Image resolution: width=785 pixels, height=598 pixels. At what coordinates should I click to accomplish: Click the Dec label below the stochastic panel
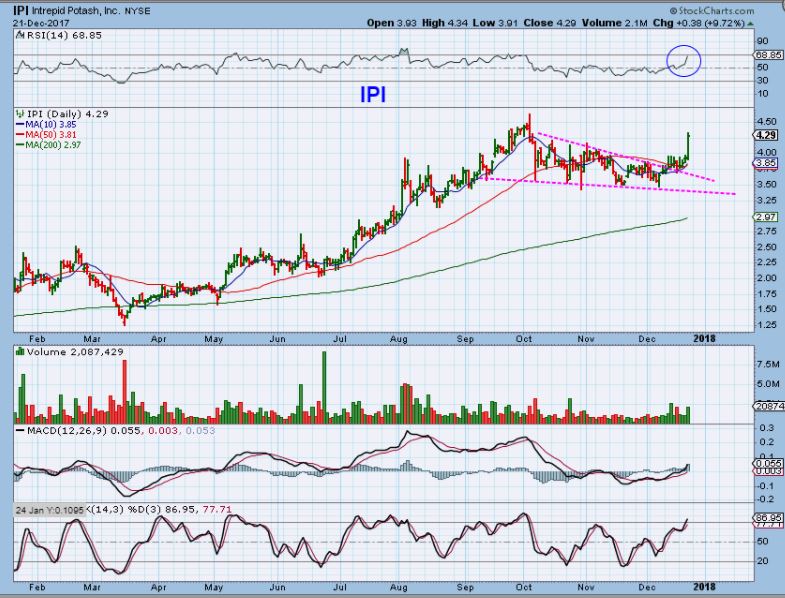click(x=646, y=587)
